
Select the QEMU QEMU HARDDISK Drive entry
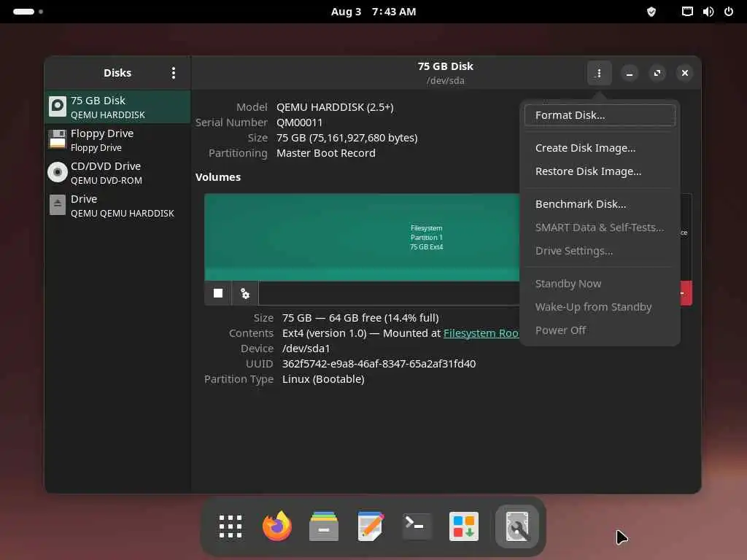coord(117,206)
